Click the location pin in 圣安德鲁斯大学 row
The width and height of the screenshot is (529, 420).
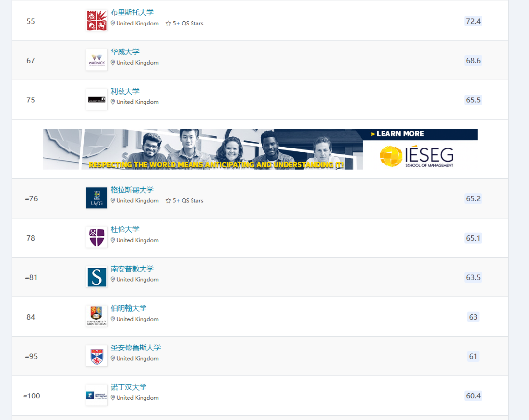[113, 359]
